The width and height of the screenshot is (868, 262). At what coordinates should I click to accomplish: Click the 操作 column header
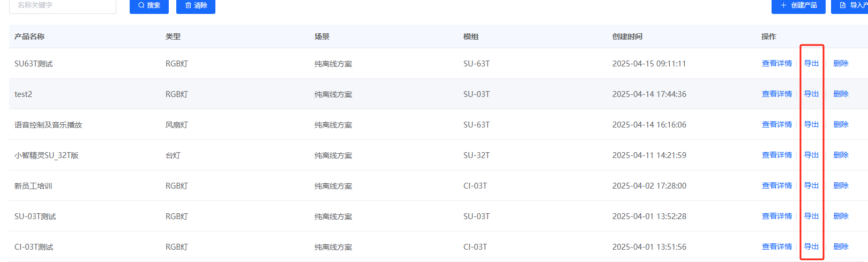769,36
